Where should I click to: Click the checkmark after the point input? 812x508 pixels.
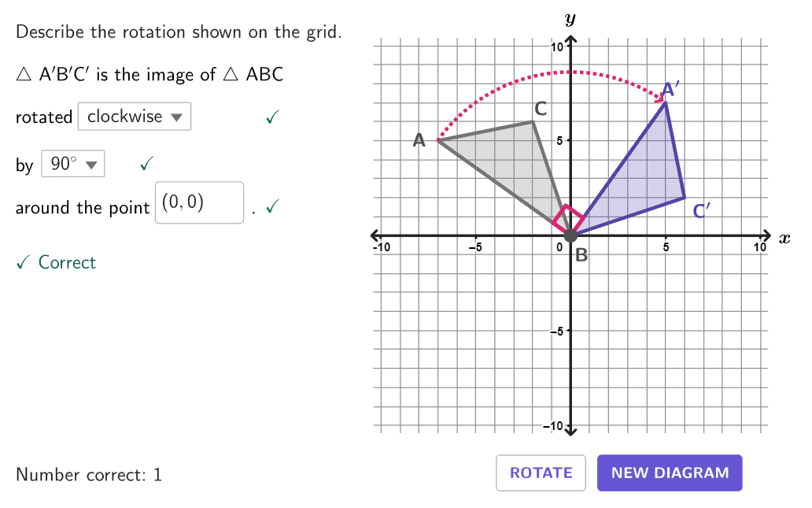271,207
